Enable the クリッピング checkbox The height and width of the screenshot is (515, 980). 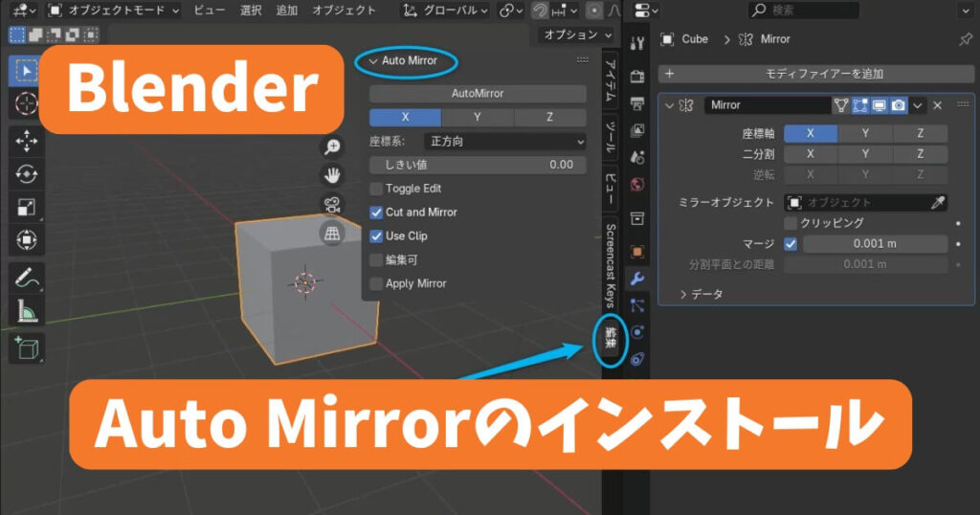coord(791,223)
